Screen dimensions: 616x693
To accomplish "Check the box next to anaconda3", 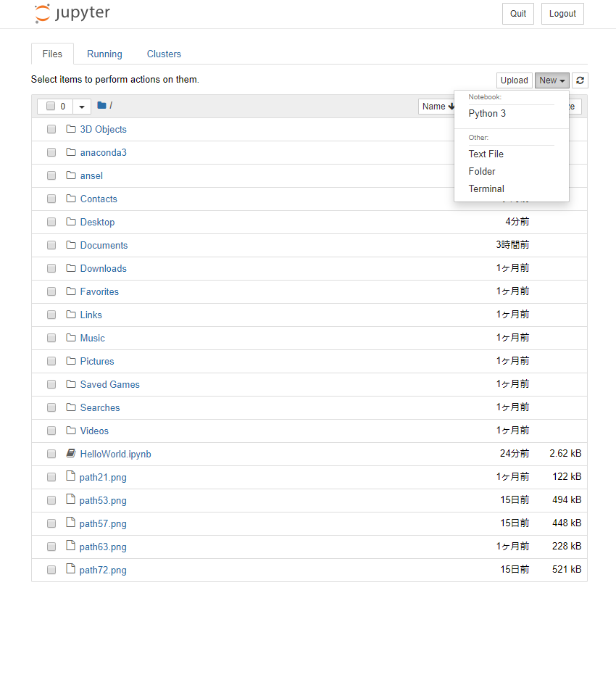I will pos(51,152).
